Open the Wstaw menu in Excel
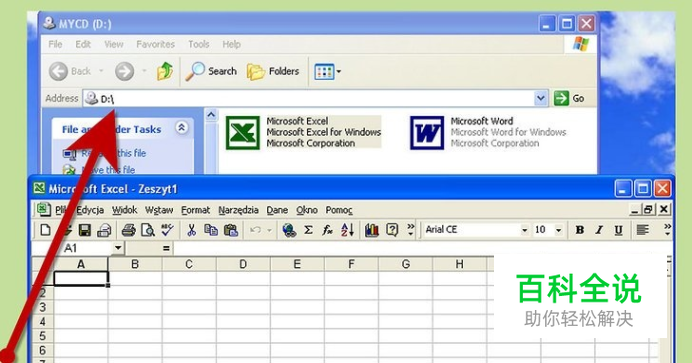Screen dimensions: 692x363 [x=159, y=210]
